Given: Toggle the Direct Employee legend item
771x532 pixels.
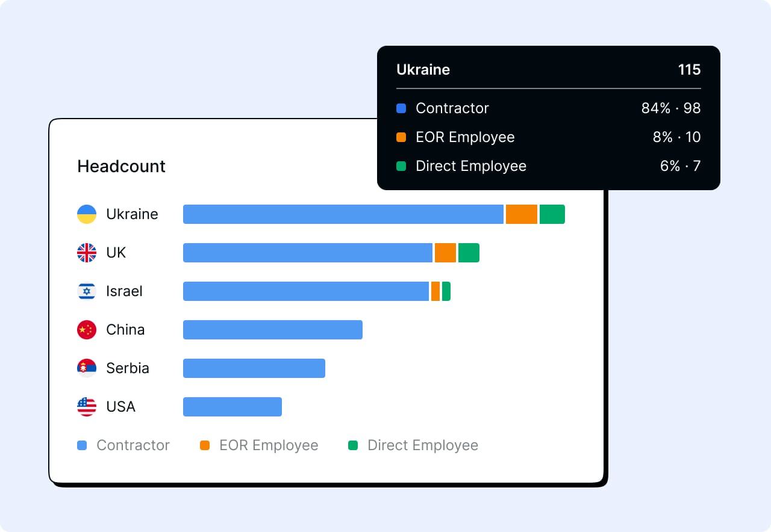Looking at the screenshot, I should (413, 445).
